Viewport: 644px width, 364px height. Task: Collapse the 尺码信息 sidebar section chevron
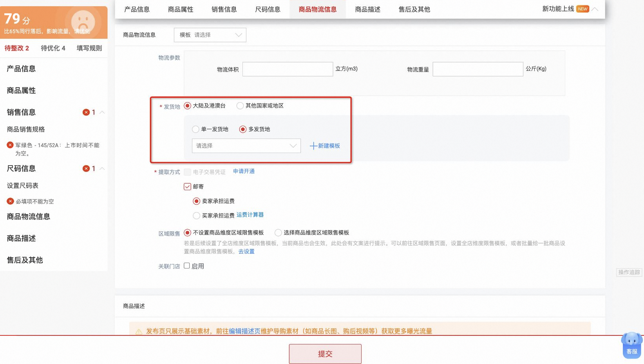(x=102, y=169)
